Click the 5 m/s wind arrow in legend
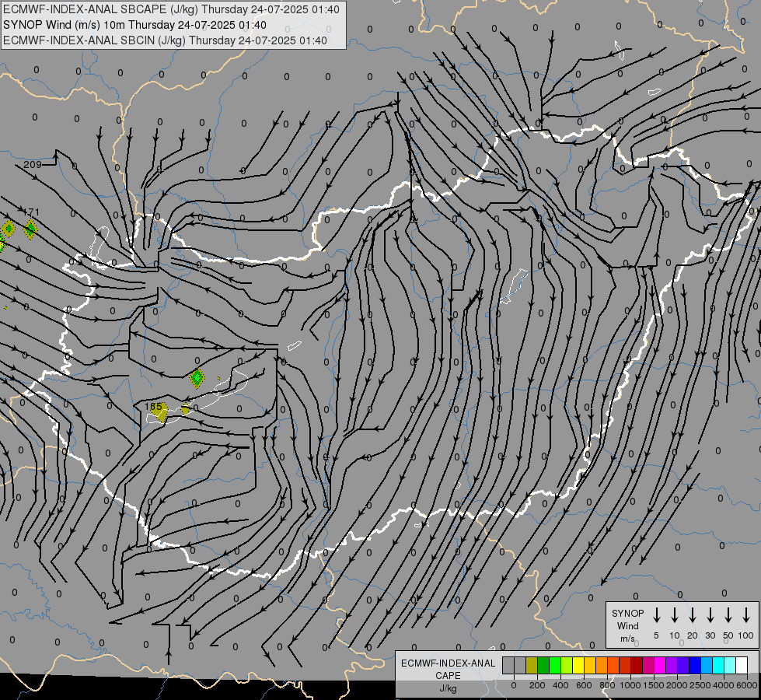Viewport: 761px width, 700px height. (656, 615)
